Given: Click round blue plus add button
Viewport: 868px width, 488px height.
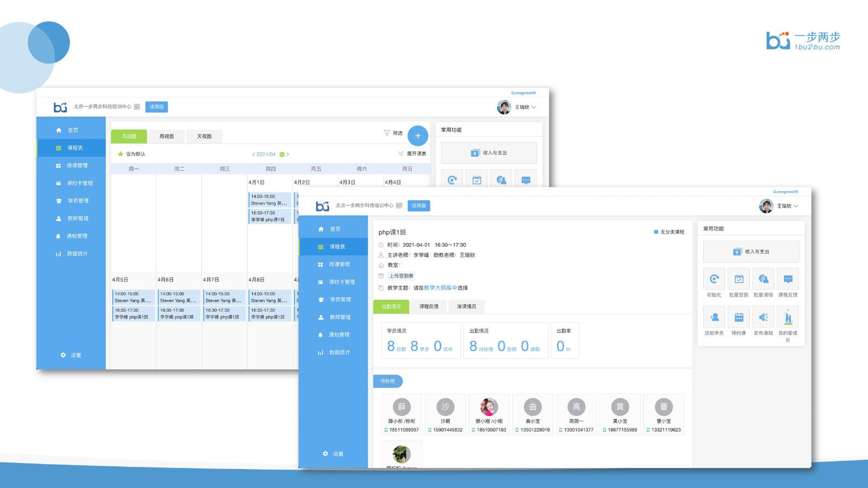Looking at the screenshot, I should pos(418,136).
